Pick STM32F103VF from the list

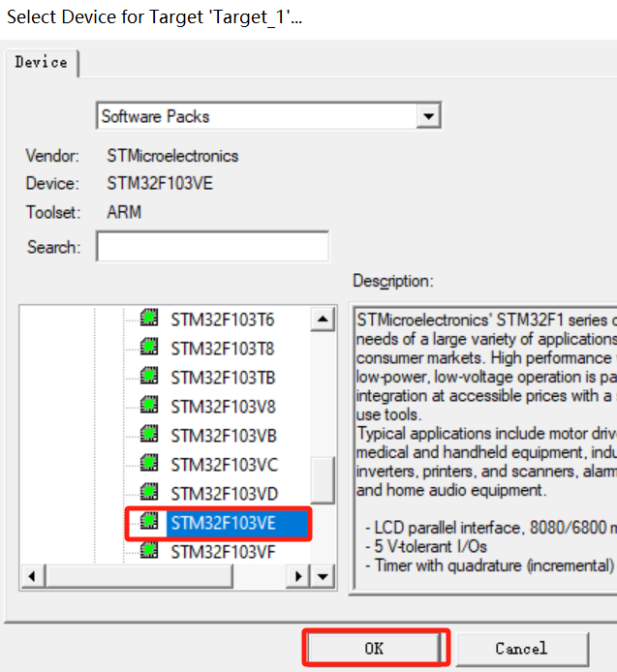[223, 552]
